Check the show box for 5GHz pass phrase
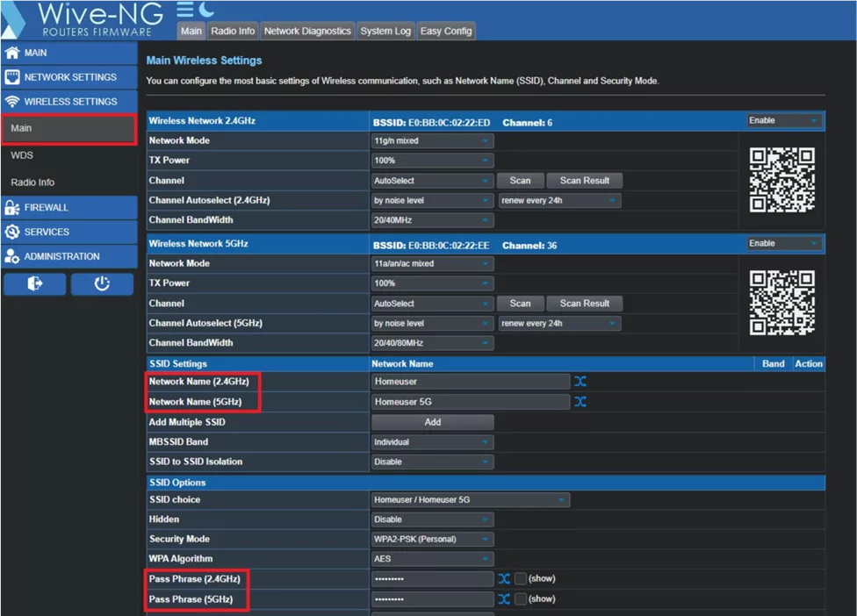Image resolution: width=857 pixels, height=616 pixels. (521, 599)
